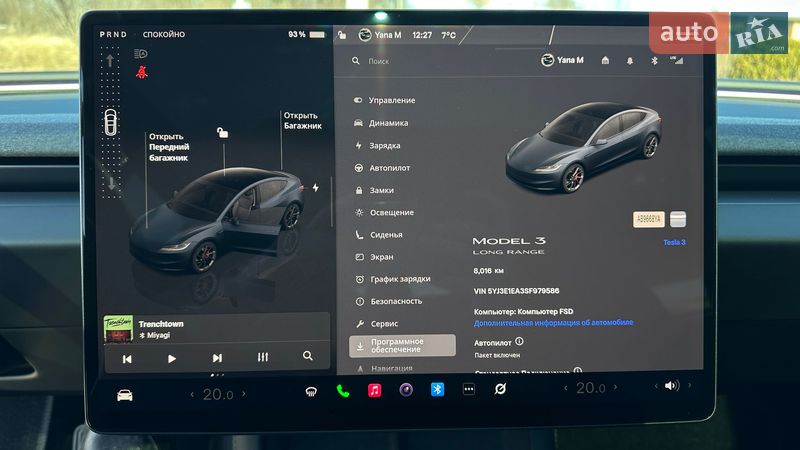800x450 pixels.
Task: Decrease driver temperature with left arrow
Action: [192, 394]
